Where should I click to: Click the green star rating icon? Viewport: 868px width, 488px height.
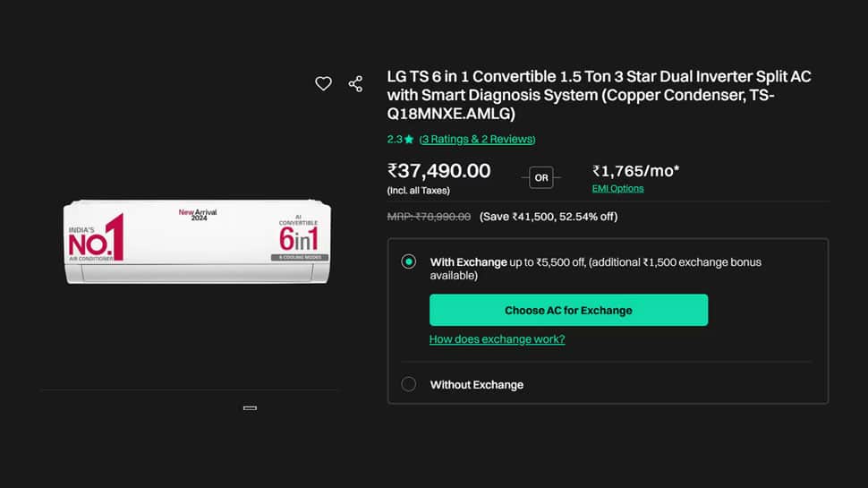(409, 140)
